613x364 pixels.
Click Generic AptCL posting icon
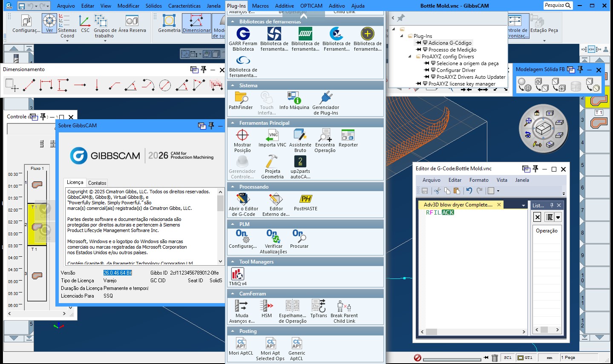296,344
